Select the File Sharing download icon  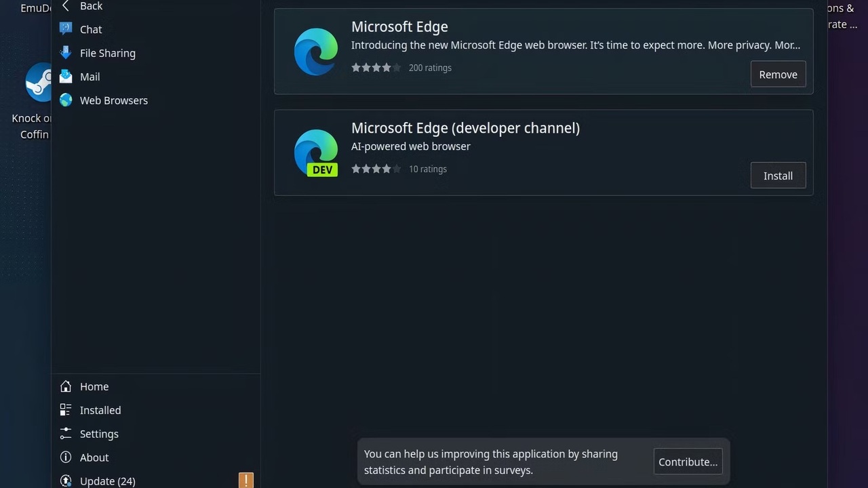click(66, 53)
